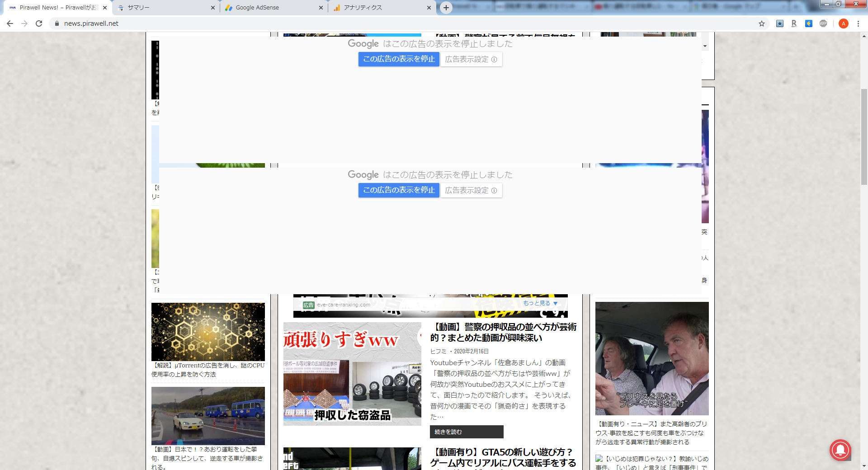Open the orange profile avatar menu
This screenshot has height=470, width=868.
[x=843, y=23]
